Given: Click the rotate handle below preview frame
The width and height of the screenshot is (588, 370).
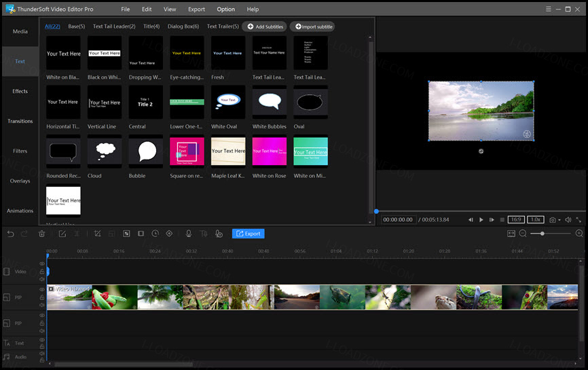Looking at the screenshot, I should pos(481,151).
